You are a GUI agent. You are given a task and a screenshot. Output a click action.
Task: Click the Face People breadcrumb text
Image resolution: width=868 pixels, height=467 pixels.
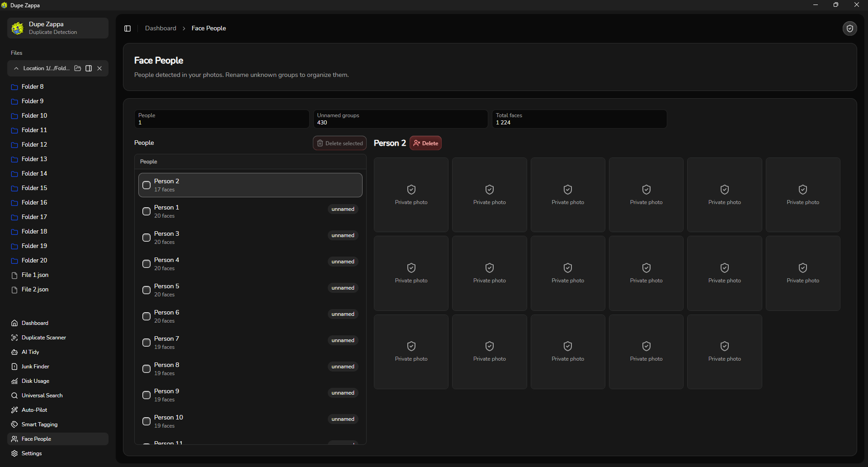click(208, 28)
